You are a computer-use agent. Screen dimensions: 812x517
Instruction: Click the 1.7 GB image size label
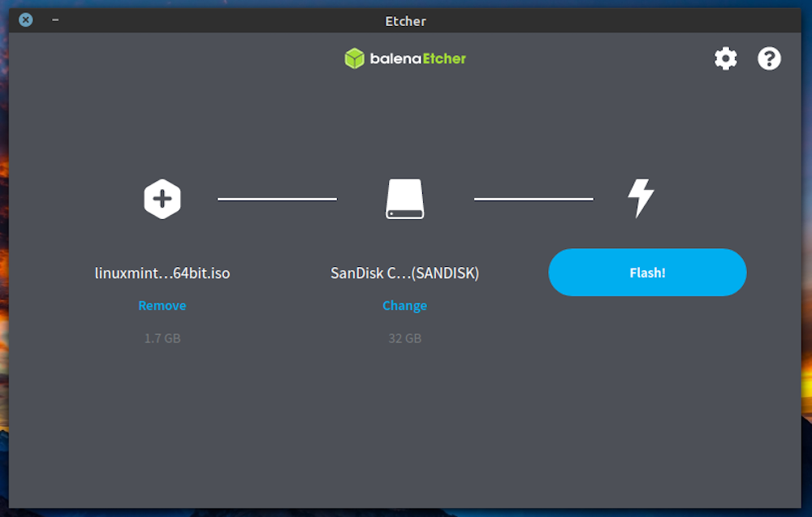point(162,338)
